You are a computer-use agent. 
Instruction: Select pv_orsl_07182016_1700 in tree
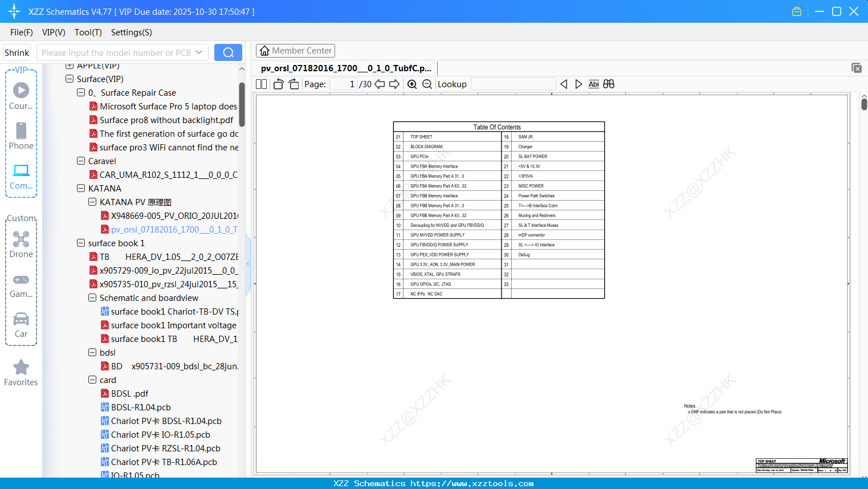pyautogui.click(x=169, y=230)
